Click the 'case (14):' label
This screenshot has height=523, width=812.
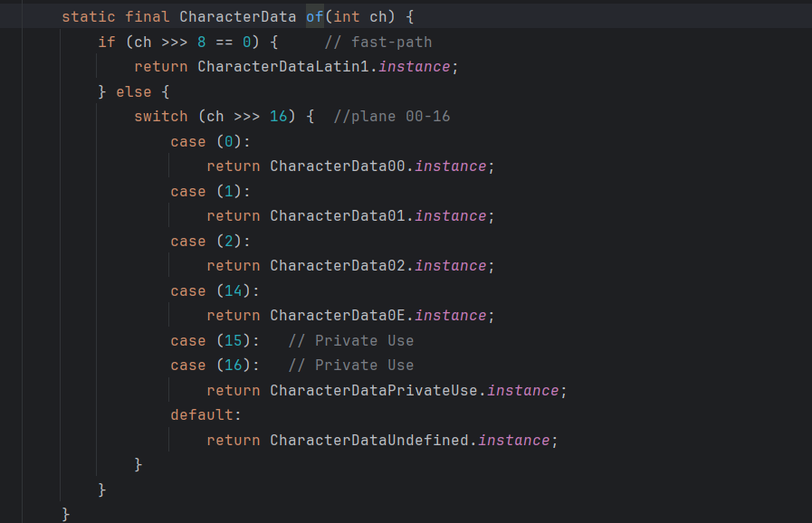pyautogui.click(x=215, y=291)
